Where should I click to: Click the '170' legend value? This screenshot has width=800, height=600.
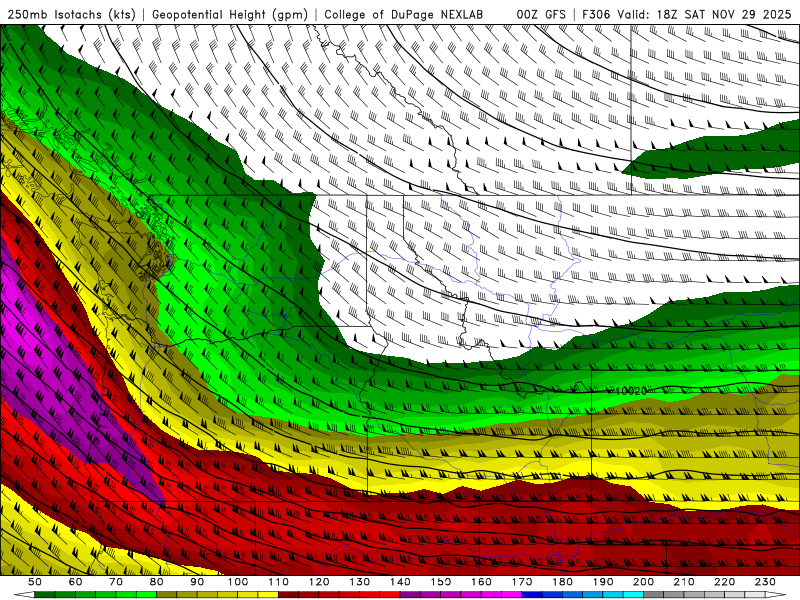coord(522,582)
